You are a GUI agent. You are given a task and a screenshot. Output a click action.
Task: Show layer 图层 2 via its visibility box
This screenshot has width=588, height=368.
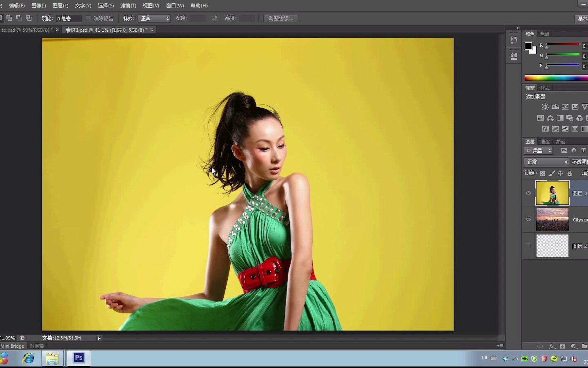(528, 246)
